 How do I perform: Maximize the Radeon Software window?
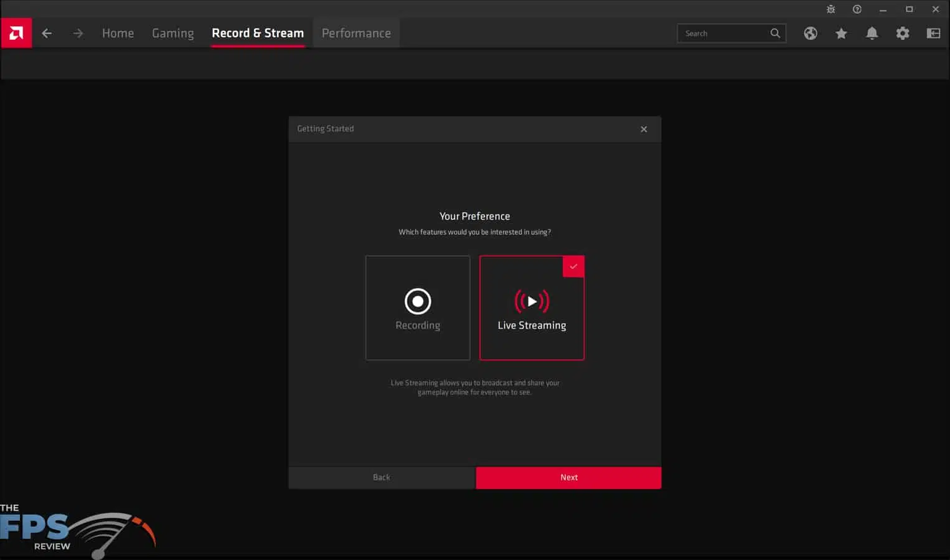pyautogui.click(x=909, y=9)
